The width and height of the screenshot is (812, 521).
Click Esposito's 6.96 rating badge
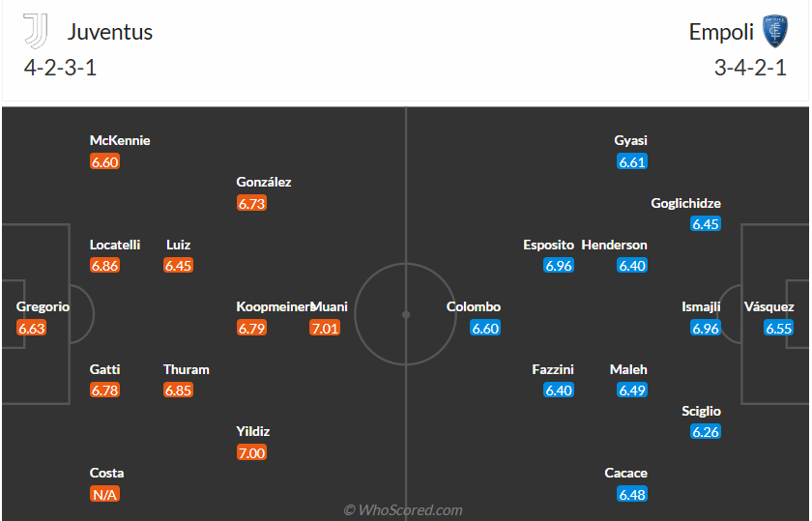click(x=559, y=266)
